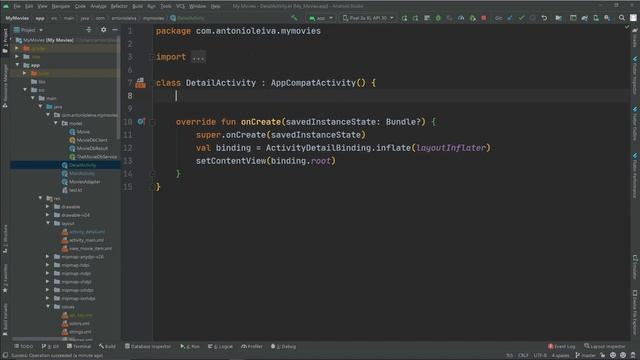This screenshot has height=360, width=640.
Task: Open the Logcat tool window tab
Action: click(220, 346)
